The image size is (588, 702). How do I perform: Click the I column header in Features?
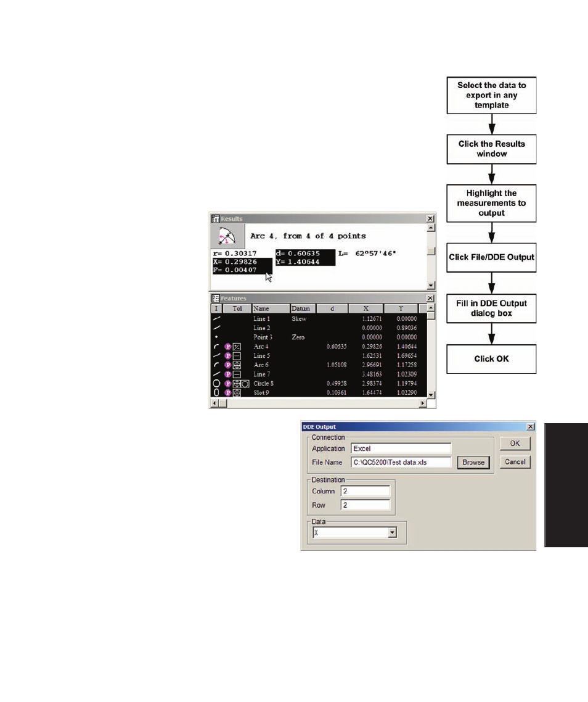216,308
